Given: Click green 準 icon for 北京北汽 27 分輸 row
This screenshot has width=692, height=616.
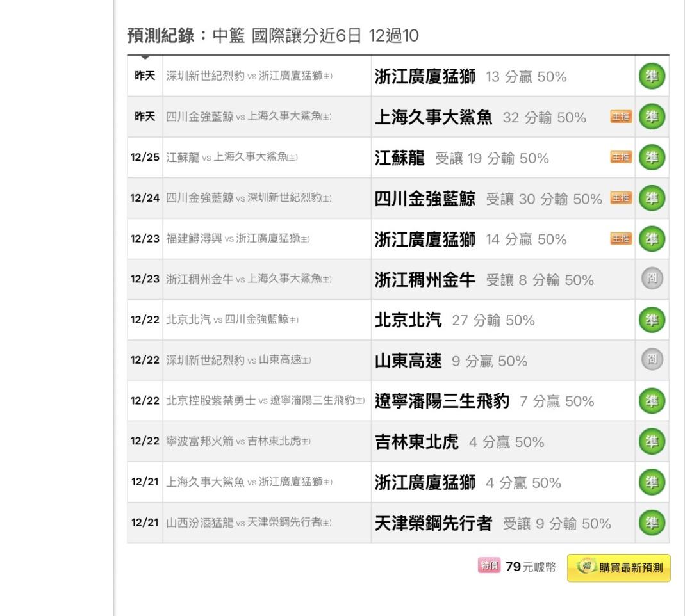Looking at the screenshot, I should point(652,320).
